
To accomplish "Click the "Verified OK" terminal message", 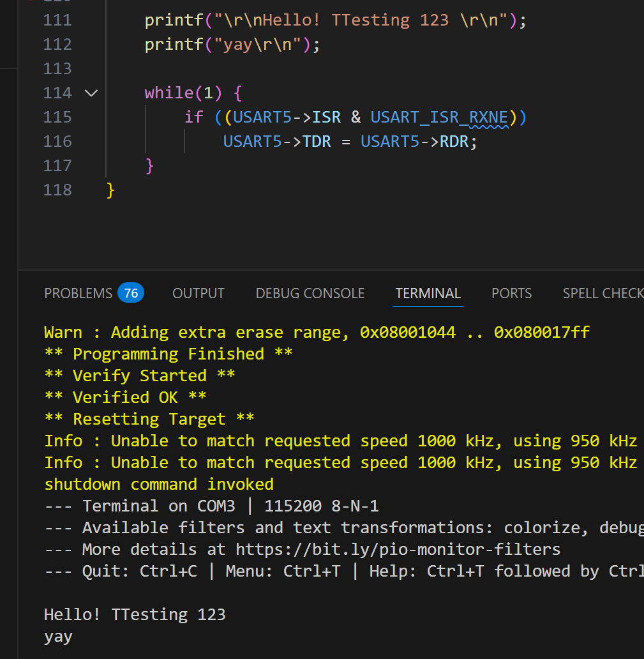I will tap(125, 397).
